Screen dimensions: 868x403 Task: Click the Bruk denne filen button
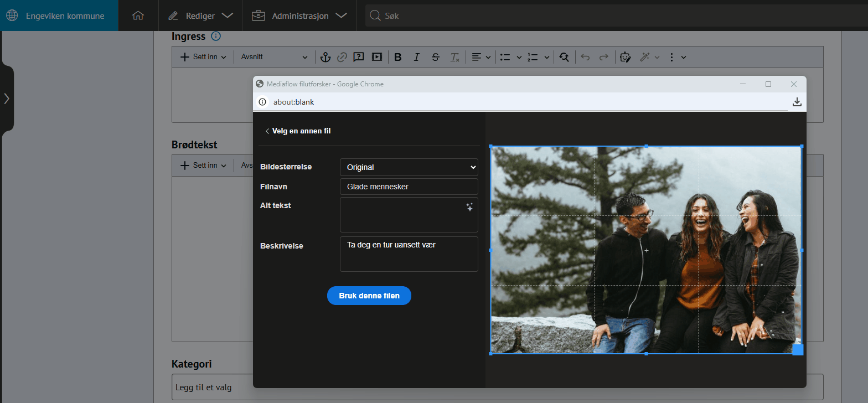(369, 296)
